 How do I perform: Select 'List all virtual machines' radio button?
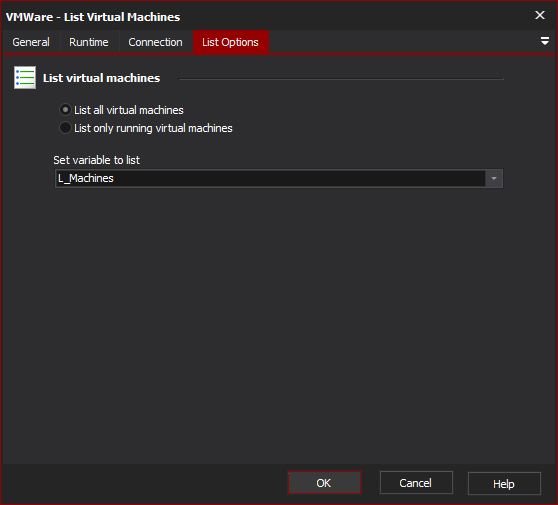65,110
